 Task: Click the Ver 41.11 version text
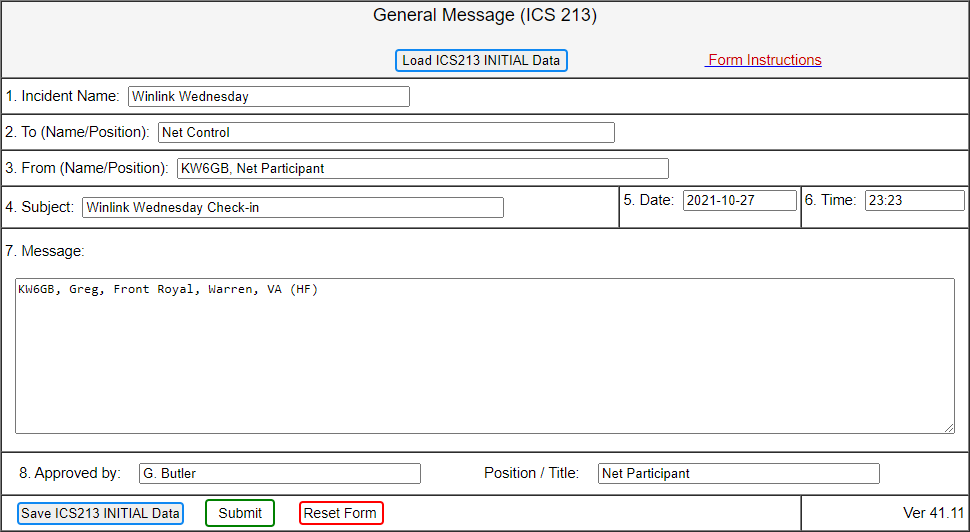pyautogui.click(x=933, y=513)
